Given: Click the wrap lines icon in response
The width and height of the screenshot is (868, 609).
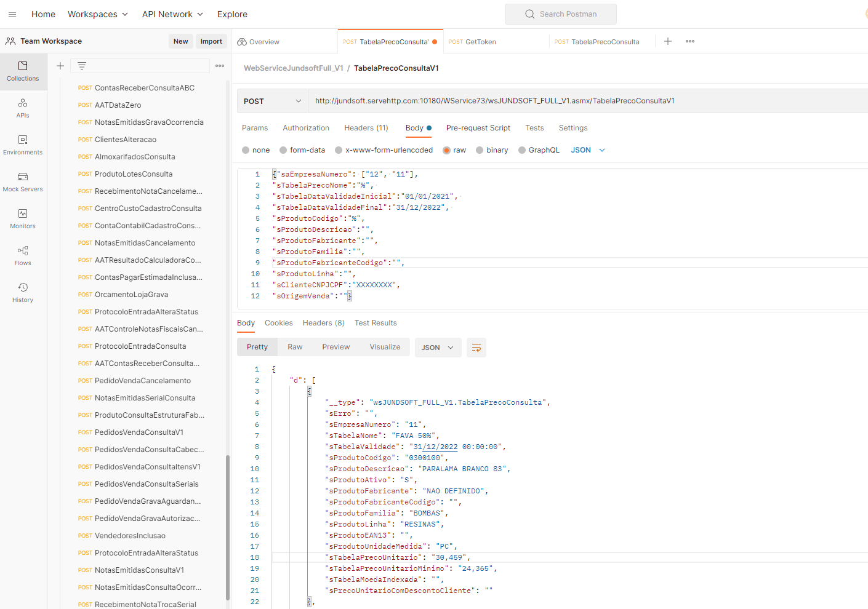Looking at the screenshot, I should pos(476,348).
